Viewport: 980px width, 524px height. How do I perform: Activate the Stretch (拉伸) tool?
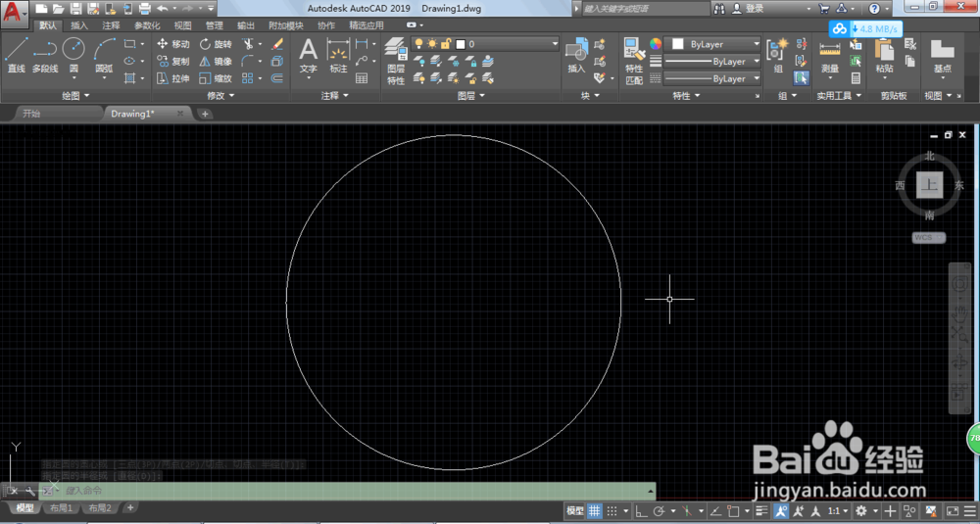pyautogui.click(x=173, y=78)
